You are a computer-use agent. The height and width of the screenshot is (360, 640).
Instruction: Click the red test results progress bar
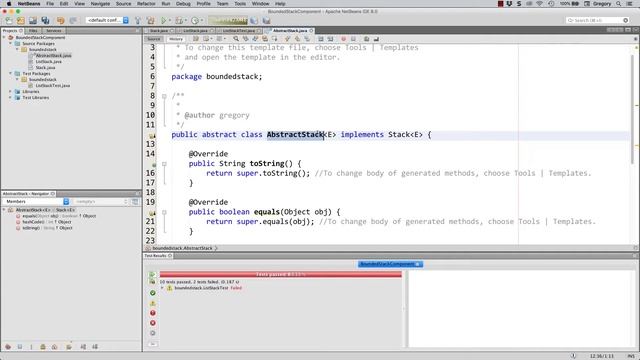(280, 274)
